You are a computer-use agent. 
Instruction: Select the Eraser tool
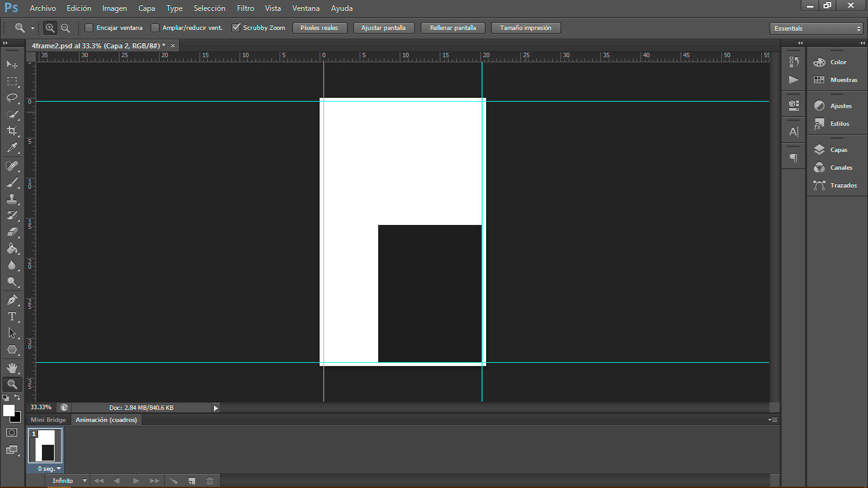(x=12, y=232)
